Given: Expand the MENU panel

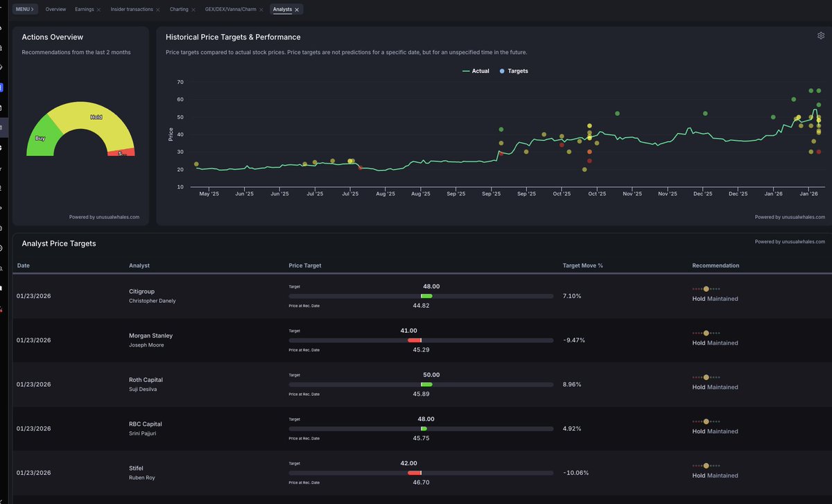Looking at the screenshot, I should click(x=24, y=10).
